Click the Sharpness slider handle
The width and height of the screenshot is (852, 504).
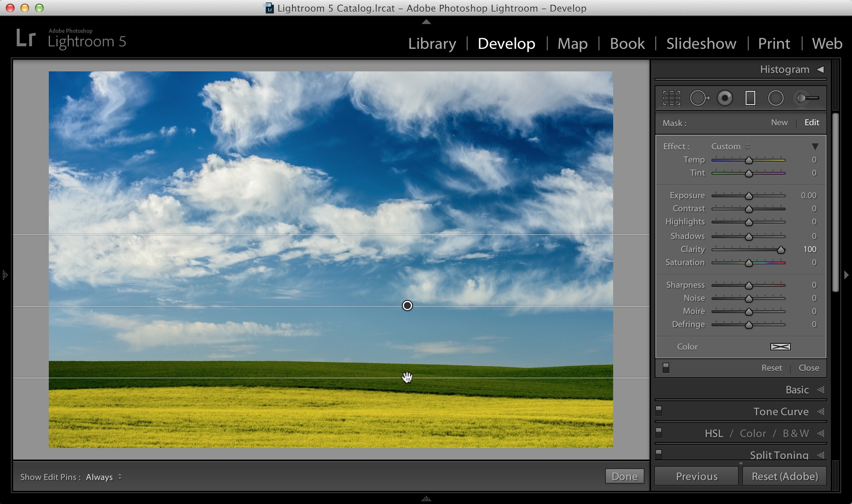(x=749, y=286)
